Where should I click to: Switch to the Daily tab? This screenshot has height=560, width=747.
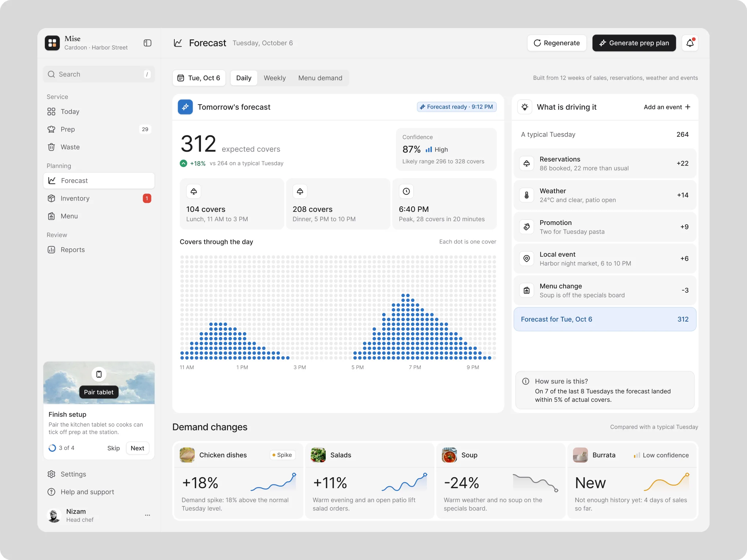244,78
